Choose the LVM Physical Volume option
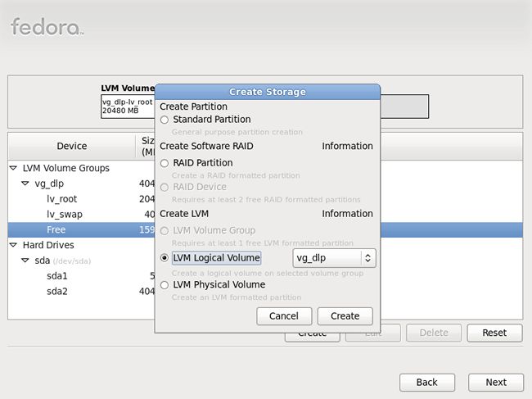 pos(165,285)
